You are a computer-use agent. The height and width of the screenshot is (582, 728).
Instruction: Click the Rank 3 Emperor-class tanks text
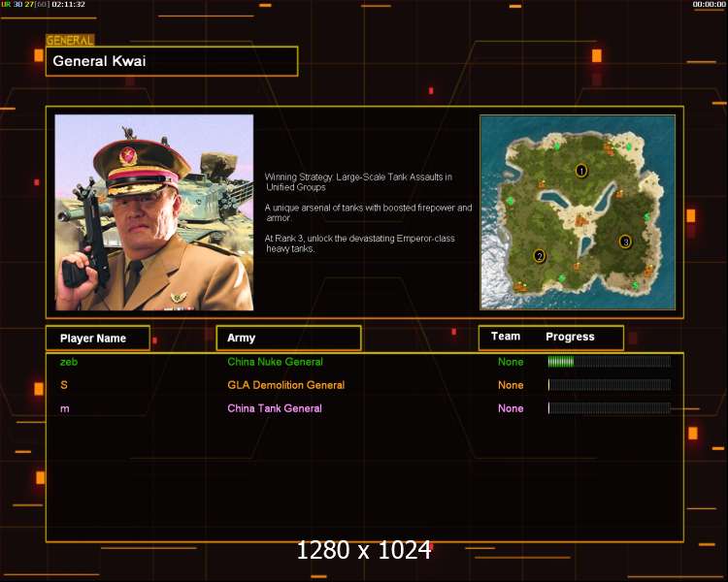tap(360, 243)
